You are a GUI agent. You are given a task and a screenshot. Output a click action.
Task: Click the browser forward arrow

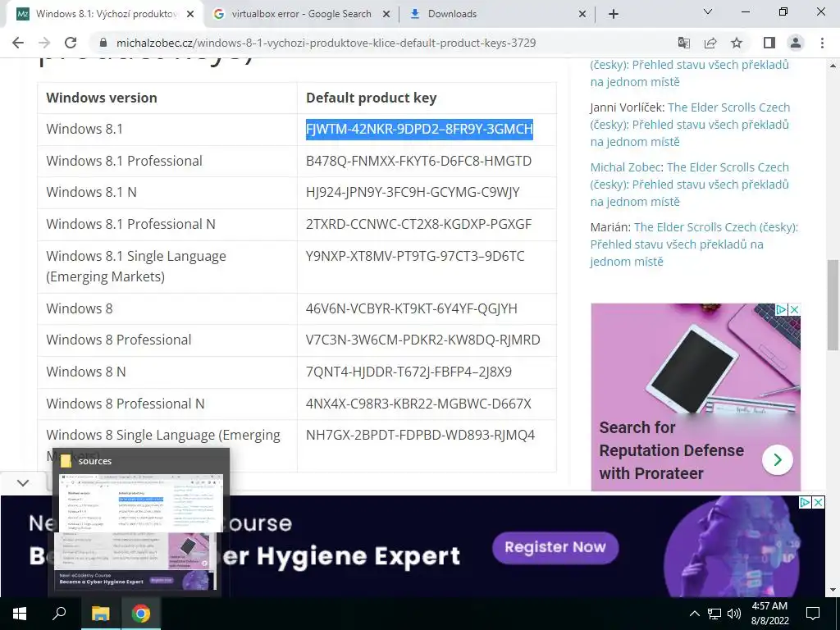click(44, 43)
